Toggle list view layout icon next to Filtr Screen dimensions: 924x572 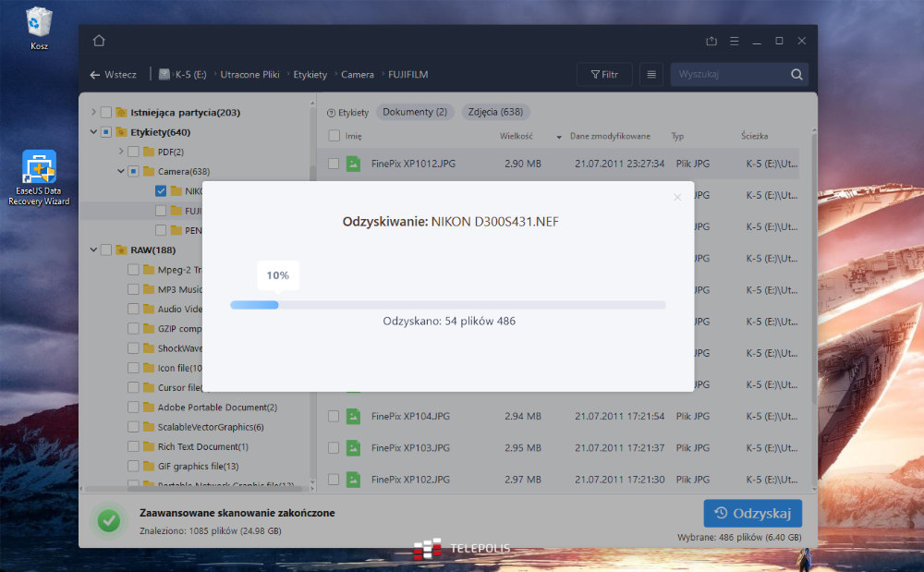coord(650,75)
